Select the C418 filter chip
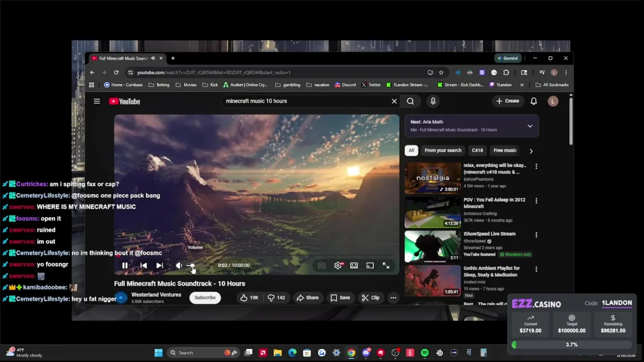 [477, 150]
